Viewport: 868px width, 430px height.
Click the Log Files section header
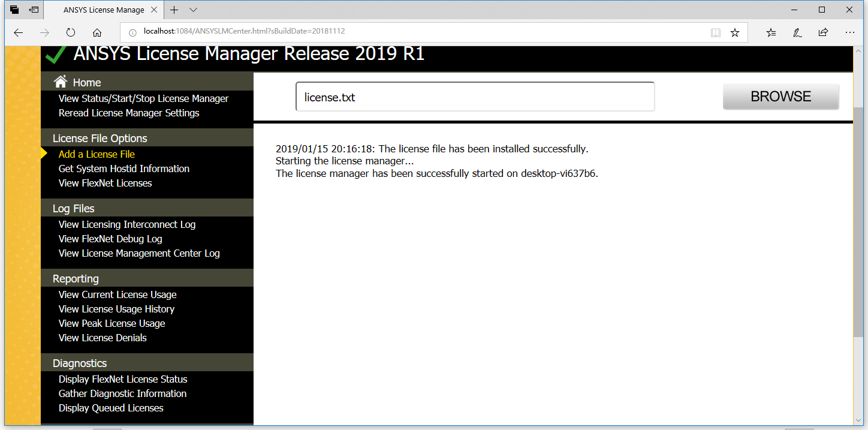pyautogui.click(x=147, y=208)
